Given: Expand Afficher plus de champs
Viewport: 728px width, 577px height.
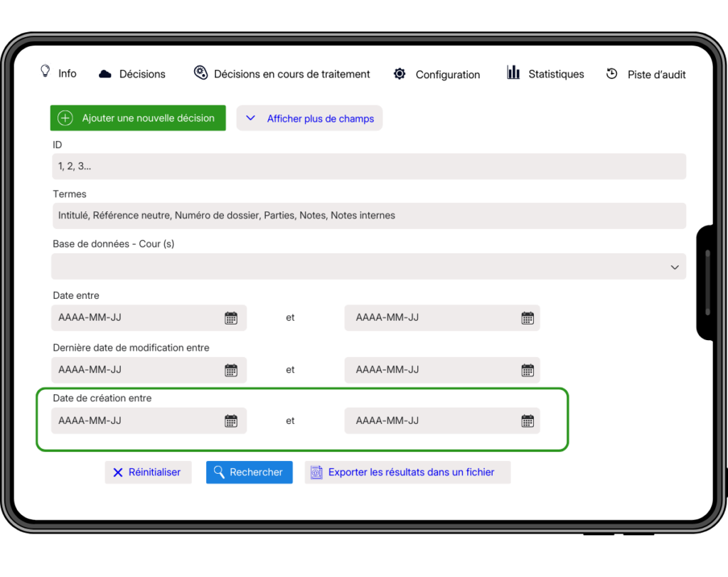Looking at the screenshot, I should (309, 119).
